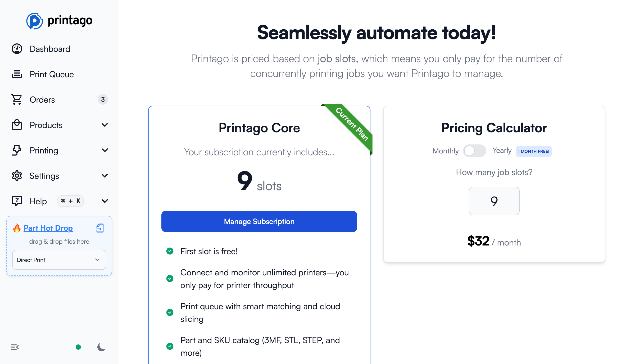Open Orders showing 3 items
This screenshot has width=635, height=364.
(x=42, y=100)
